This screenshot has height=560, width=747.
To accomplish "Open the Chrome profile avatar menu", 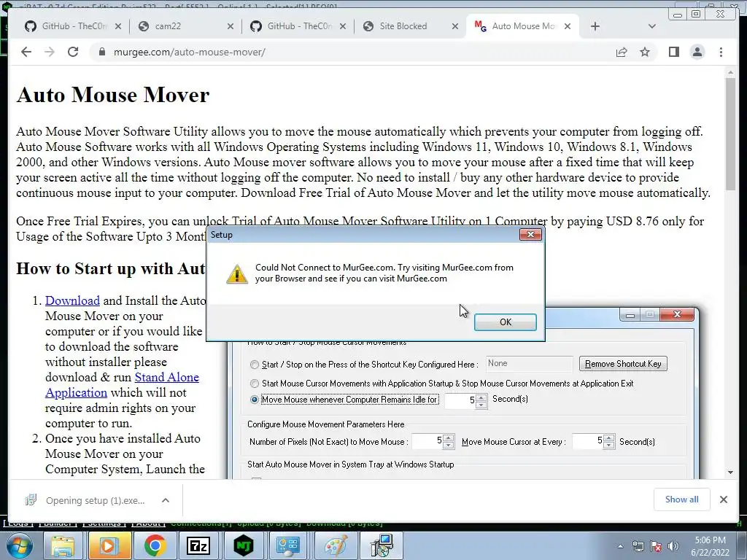I will point(697,52).
